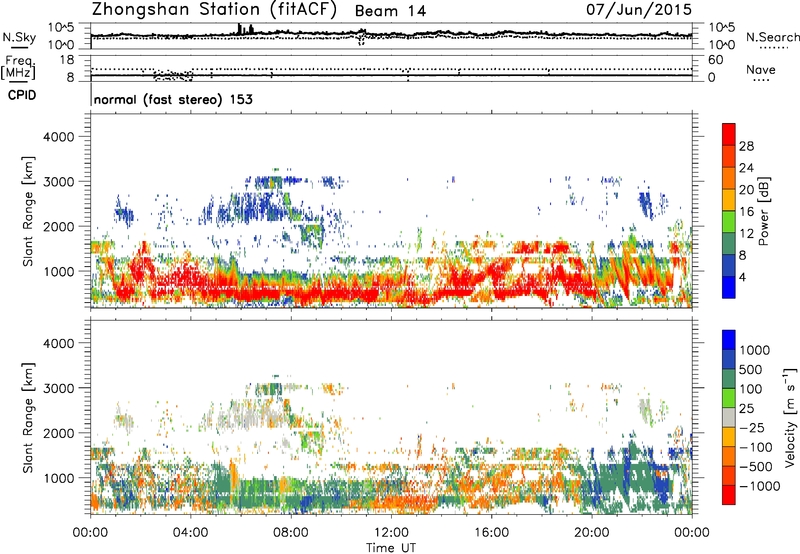The image size is (800, 554).
Task: Click the noise spike near 06:00 in N.Sky plot
Action: [x=245, y=29]
